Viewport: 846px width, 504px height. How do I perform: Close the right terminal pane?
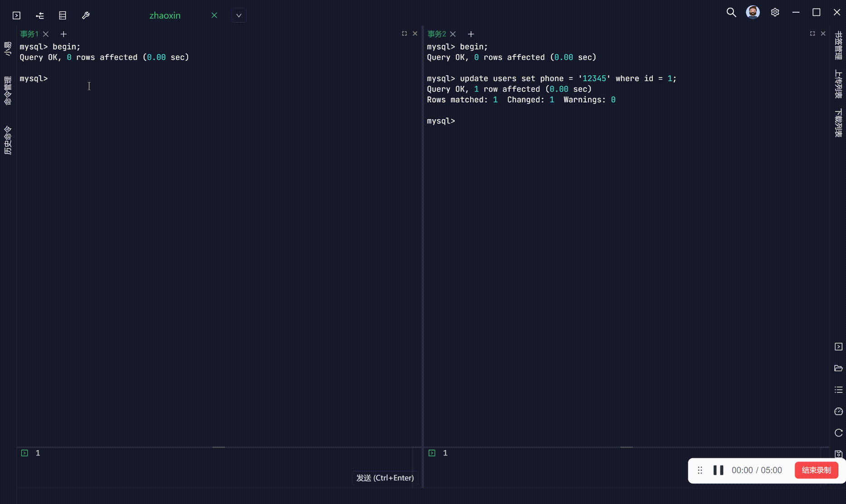(x=823, y=34)
